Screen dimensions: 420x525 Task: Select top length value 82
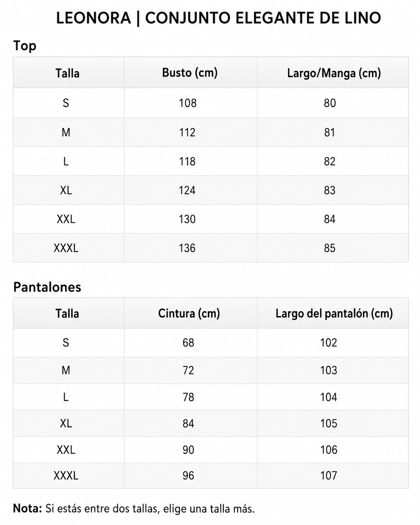[x=330, y=161]
